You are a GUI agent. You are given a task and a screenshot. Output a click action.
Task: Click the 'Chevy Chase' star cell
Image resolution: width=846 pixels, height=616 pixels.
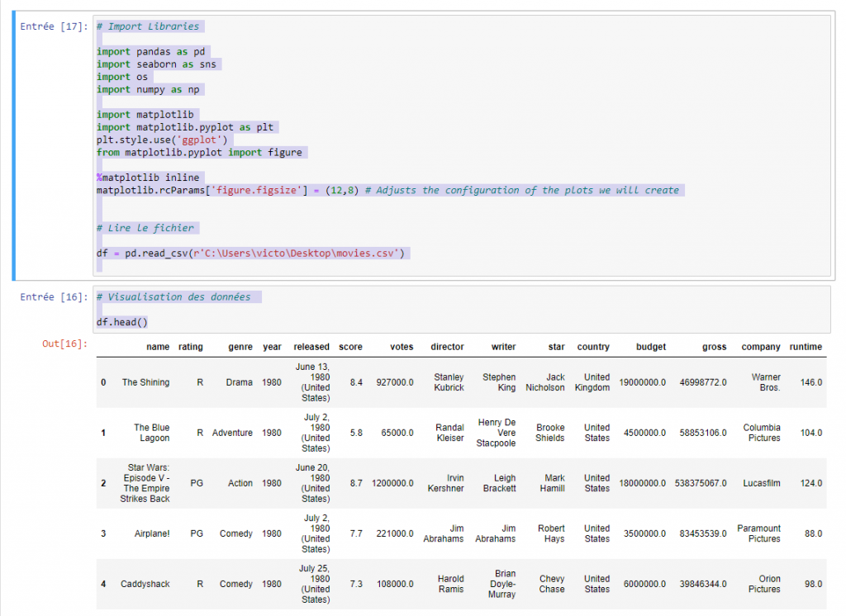[x=552, y=584]
